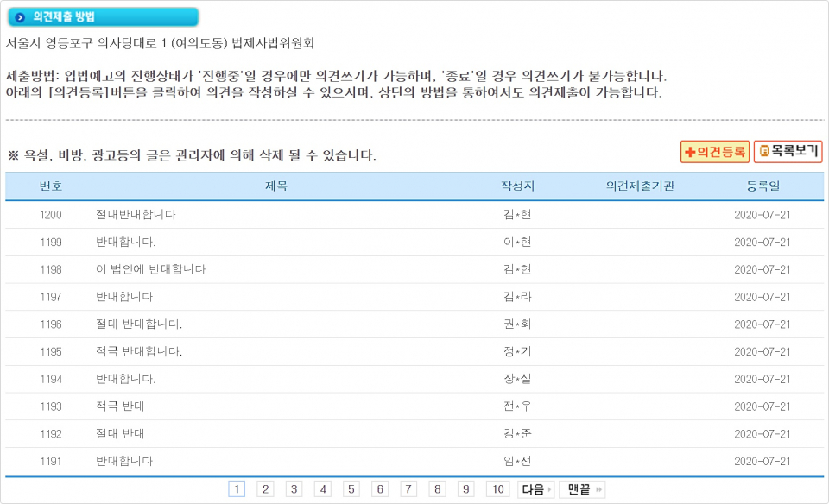Select current page 1 in pager

point(237,489)
